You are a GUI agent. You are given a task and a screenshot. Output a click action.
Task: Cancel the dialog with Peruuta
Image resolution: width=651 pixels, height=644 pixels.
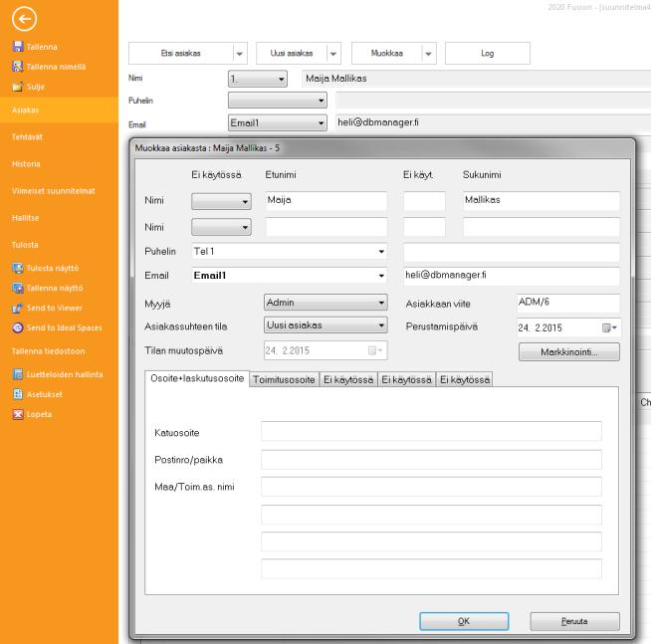(x=574, y=621)
